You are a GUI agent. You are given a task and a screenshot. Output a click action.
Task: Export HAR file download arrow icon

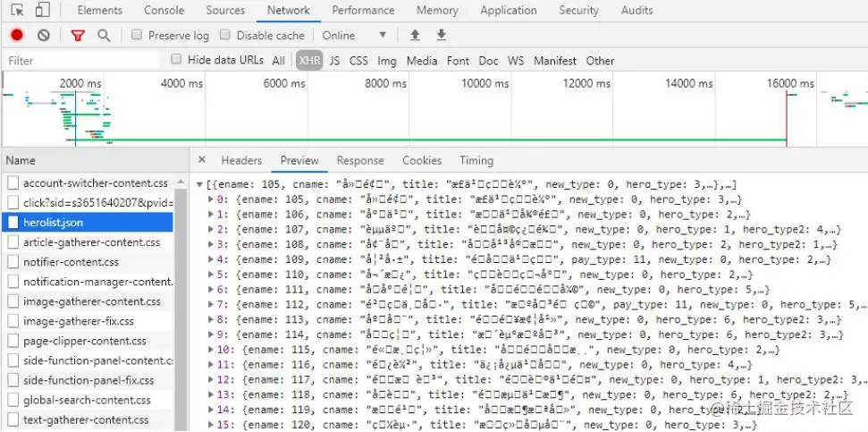tap(442, 35)
